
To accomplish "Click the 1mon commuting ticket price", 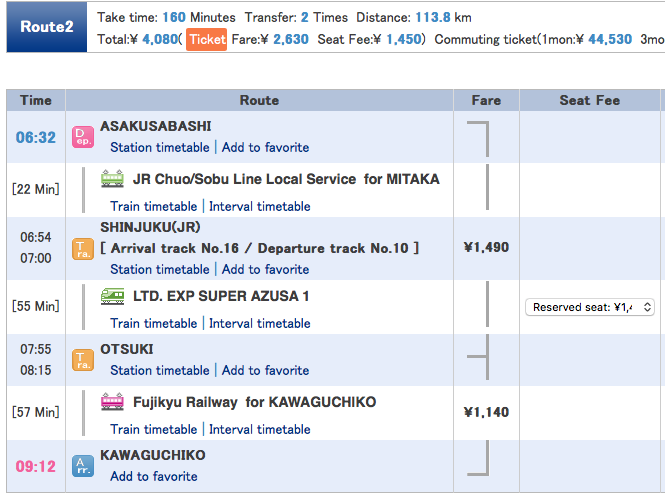I will pos(605,39).
